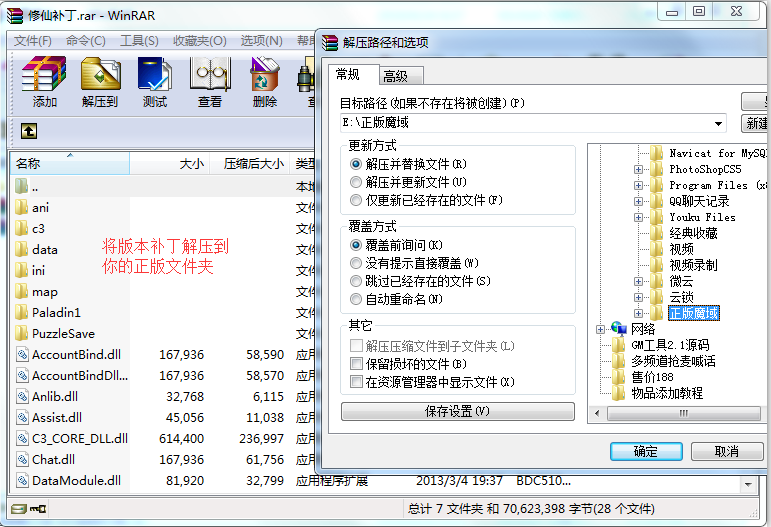Viewport: 771px width, 527px height.
Task: Check 在资源管理器中显示文件 option
Action: (356, 382)
